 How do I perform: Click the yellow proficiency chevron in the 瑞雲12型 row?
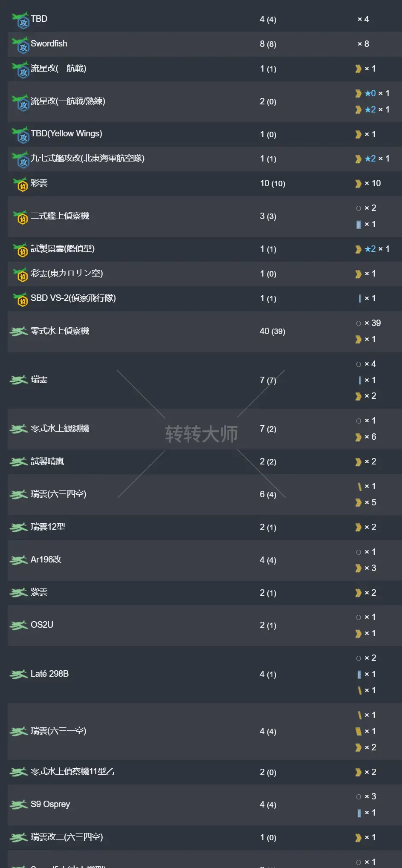359,528
